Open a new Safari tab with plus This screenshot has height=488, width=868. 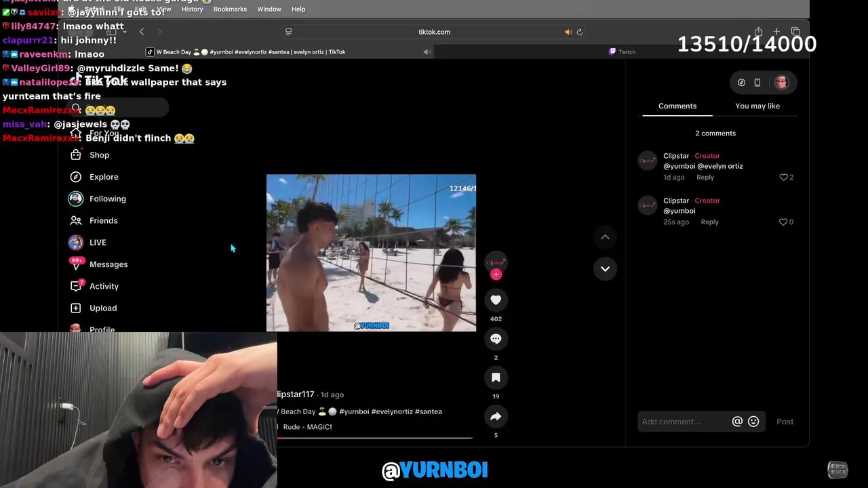(x=776, y=32)
